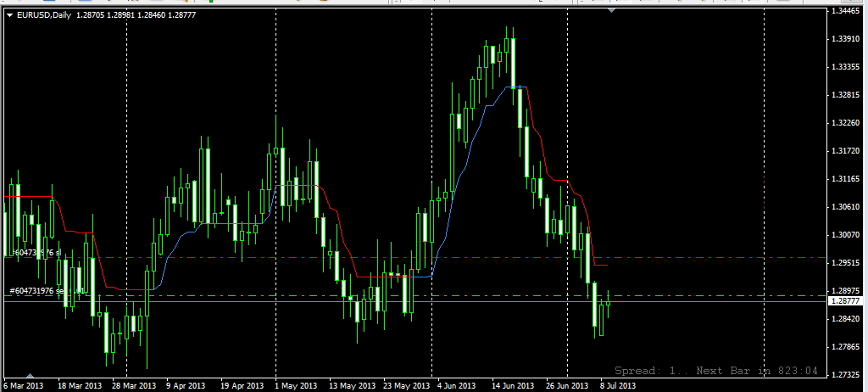
Task: Click the EURUSD,Daily chart title text
Action: (x=44, y=15)
